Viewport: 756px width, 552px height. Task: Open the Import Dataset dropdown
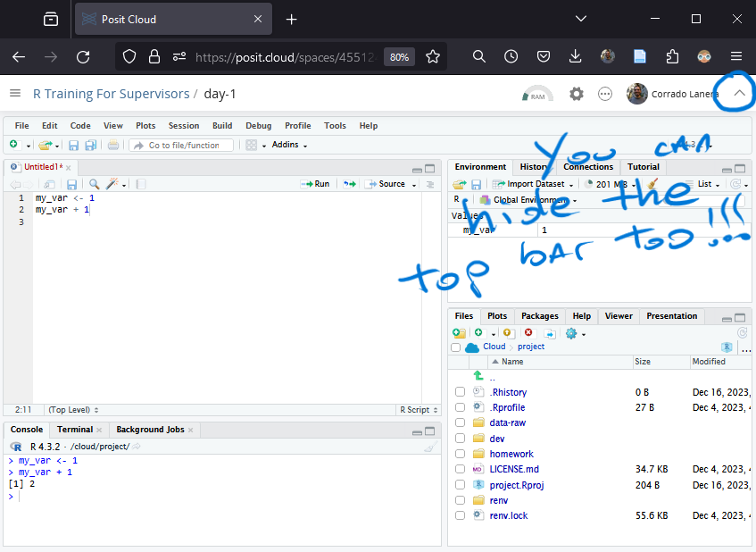[535, 184]
